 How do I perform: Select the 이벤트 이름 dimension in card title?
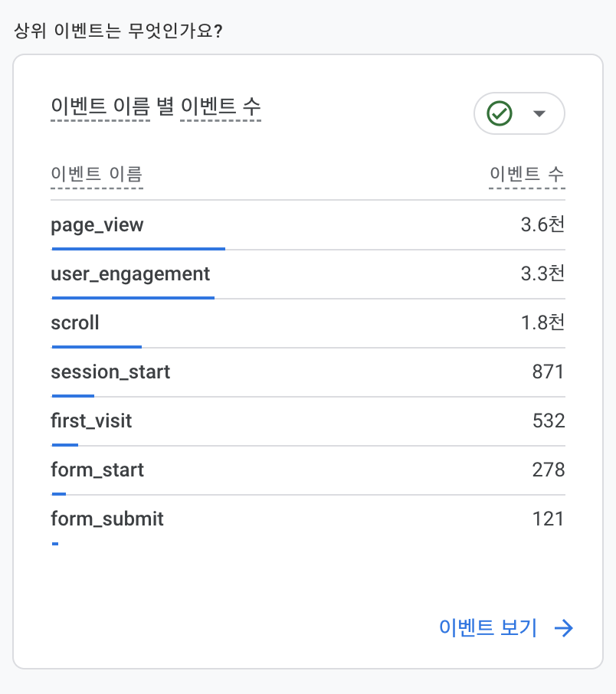click(100, 106)
